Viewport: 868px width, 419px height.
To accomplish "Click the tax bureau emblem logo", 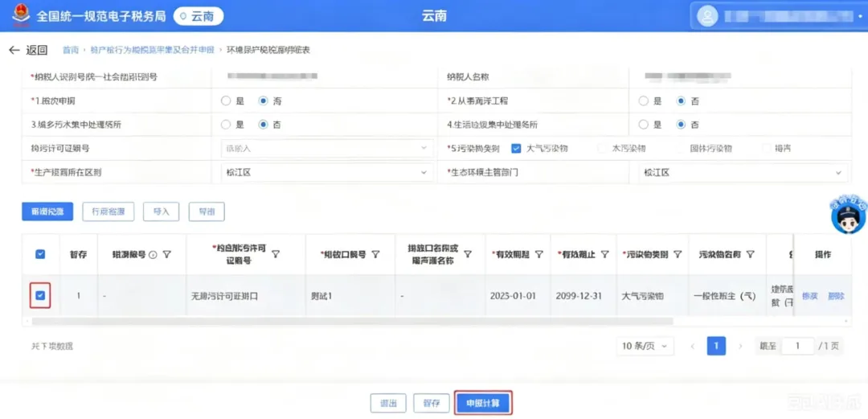I will click(21, 15).
